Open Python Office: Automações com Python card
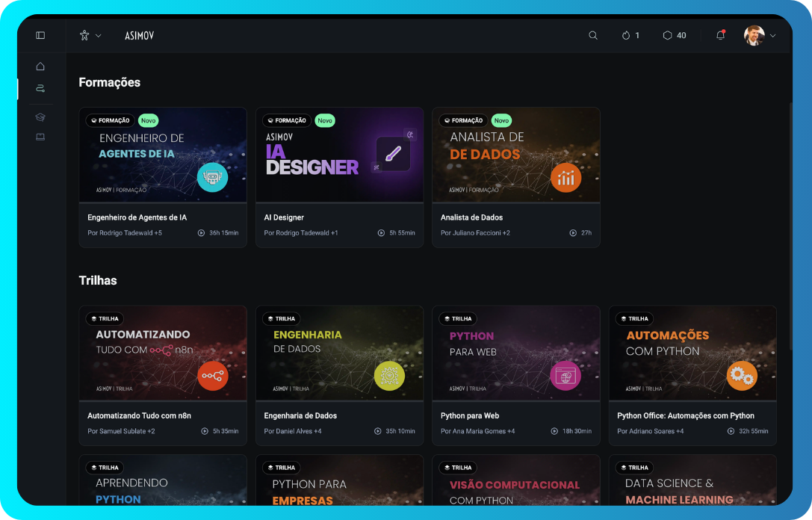The height and width of the screenshot is (520, 812). [692, 374]
